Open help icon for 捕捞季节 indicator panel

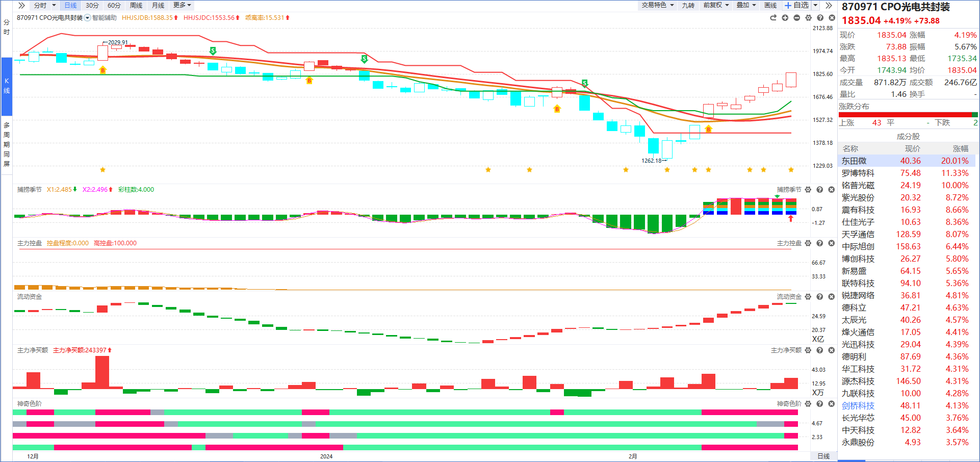coord(820,190)
